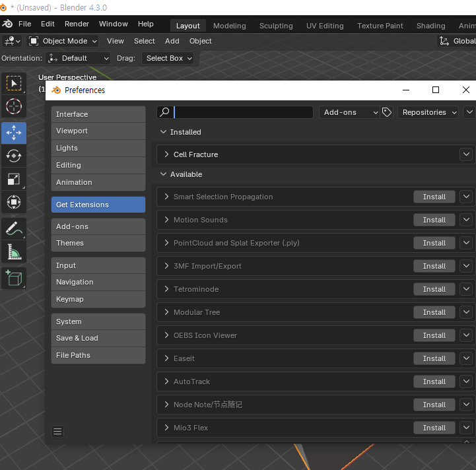Install the Easeit extension
Viewport: 476px width, 470px height.
pyautogui.click(x=434, y=358)
